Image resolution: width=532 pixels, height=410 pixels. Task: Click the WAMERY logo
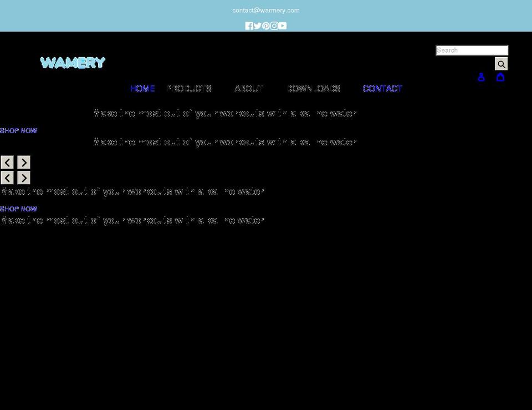click(x=73, y=63)
